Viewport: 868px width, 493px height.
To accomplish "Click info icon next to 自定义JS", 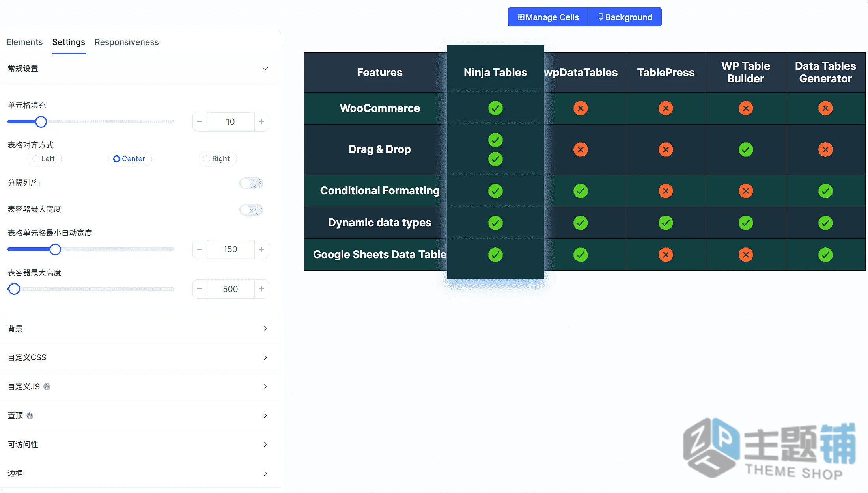I will click(x=47, y=387).
